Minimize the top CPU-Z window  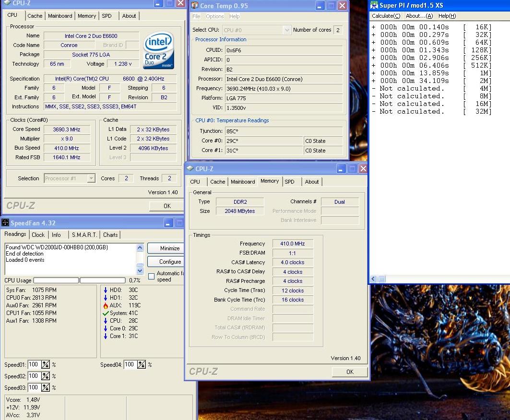[158, 3]
